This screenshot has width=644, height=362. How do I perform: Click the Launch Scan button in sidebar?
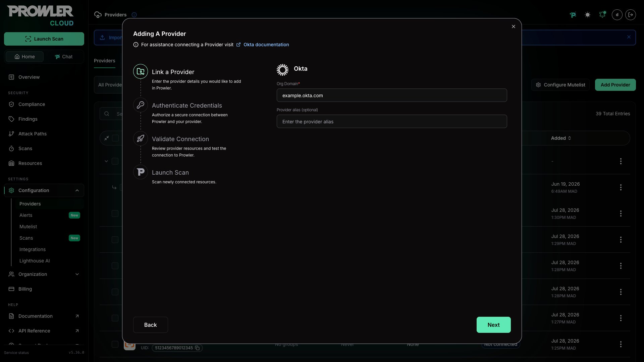pos(44,39)
